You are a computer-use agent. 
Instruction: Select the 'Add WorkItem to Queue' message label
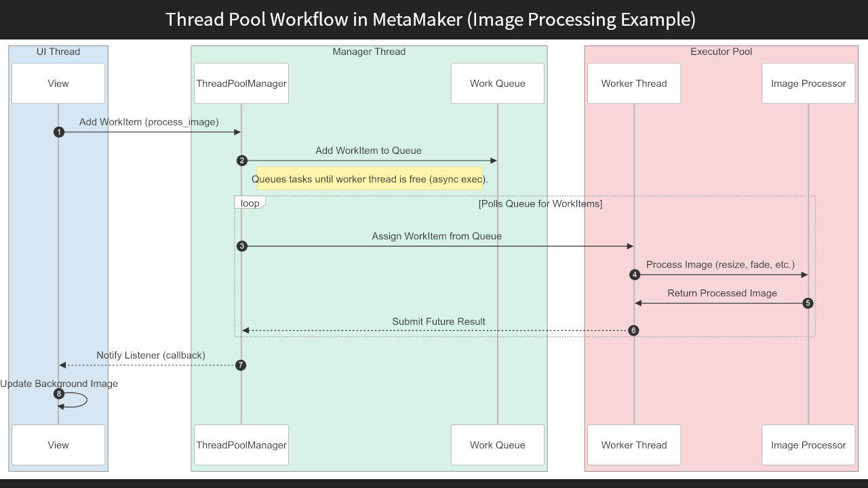368,150
